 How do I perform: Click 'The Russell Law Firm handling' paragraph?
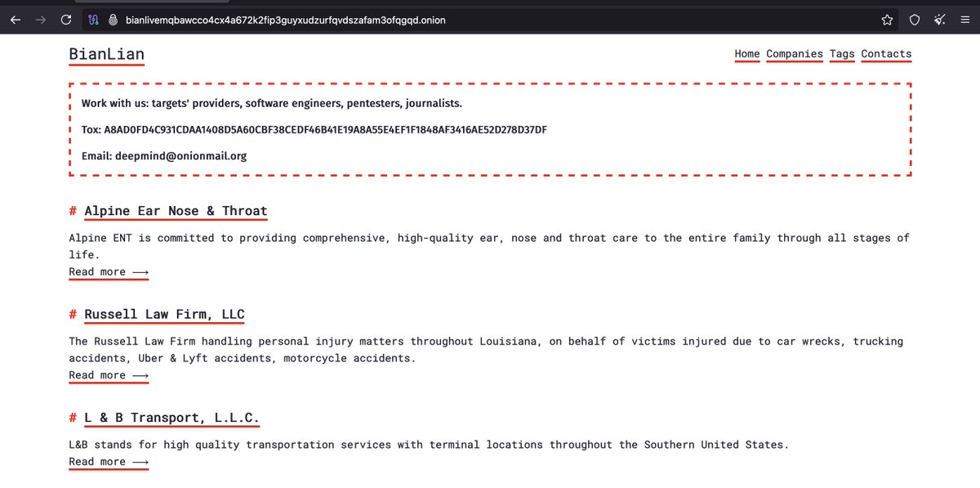486,350
